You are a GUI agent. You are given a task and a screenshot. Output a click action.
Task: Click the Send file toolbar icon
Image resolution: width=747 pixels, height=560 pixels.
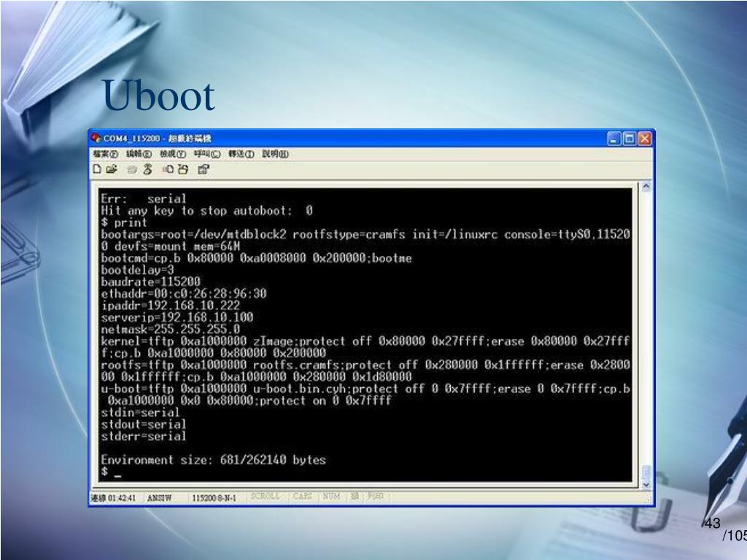click(x=169, y=169)
